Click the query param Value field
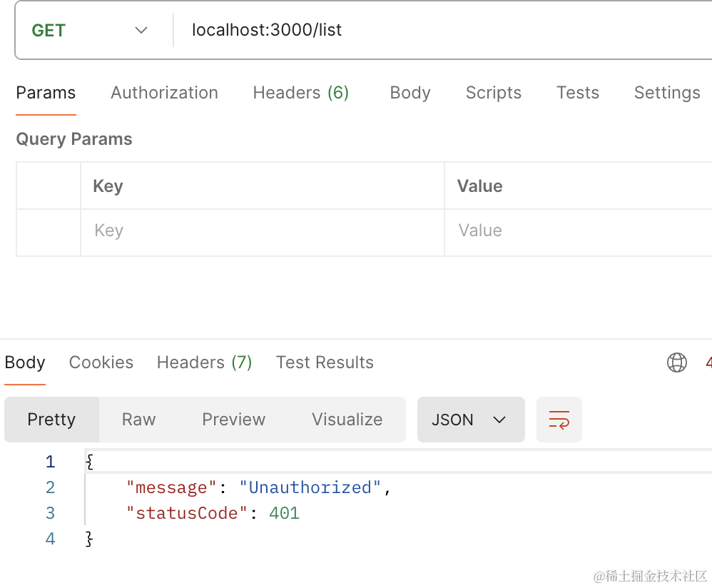 576,230
